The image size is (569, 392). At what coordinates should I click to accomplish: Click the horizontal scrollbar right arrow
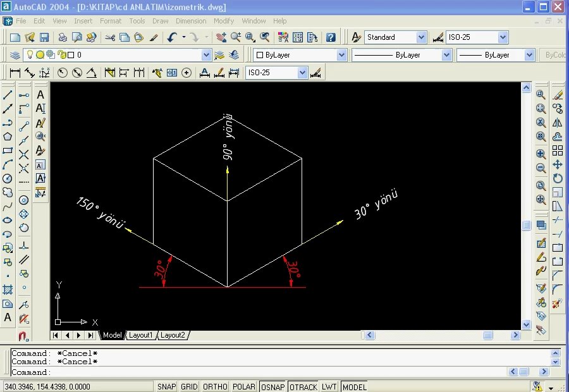[515, 335]
